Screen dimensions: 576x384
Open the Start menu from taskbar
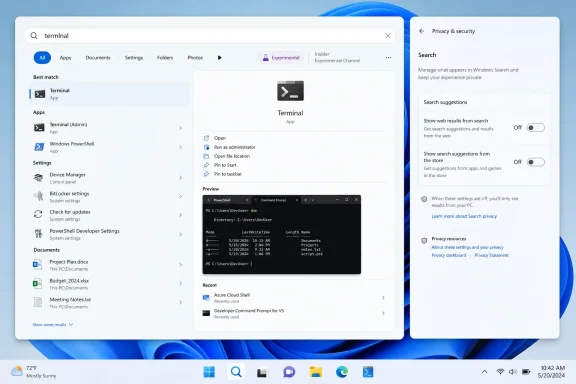[x=209, y=372]
